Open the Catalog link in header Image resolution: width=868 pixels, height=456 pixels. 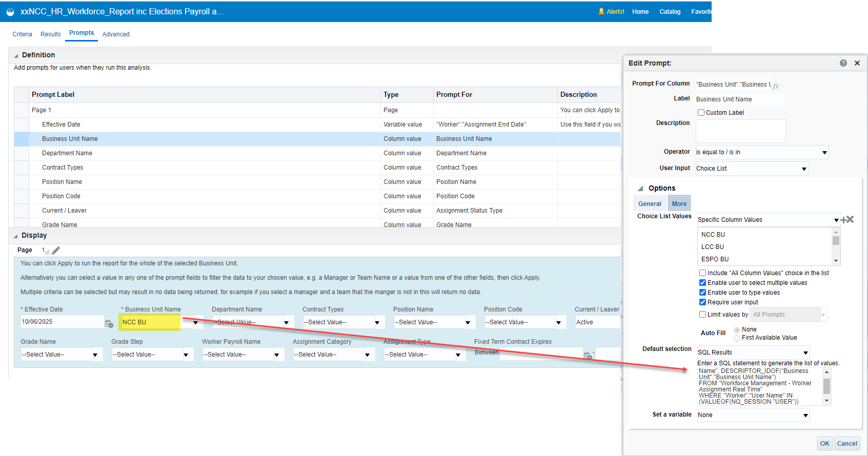pyautogui.click(x=670, y=12)
